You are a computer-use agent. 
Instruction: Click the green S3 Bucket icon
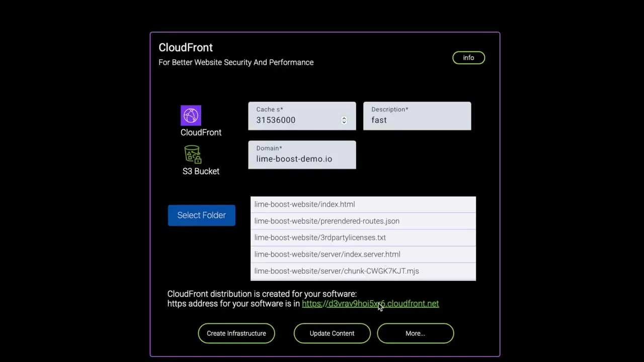click(193, 154)
